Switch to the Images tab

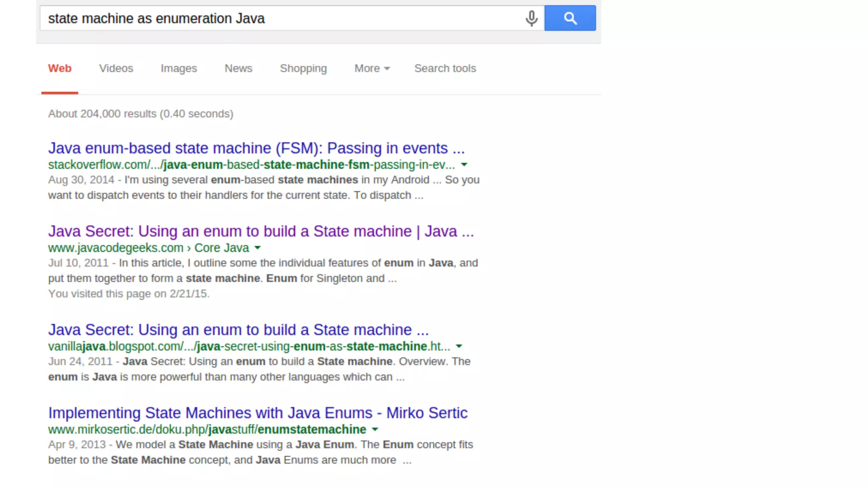(x=178, y=69)
